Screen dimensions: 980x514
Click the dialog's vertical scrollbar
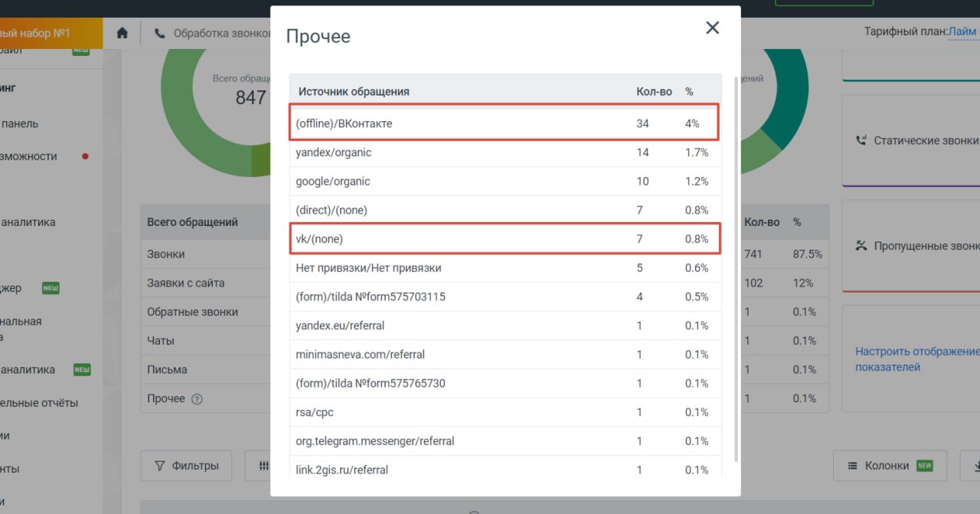[x=735, y=268]
